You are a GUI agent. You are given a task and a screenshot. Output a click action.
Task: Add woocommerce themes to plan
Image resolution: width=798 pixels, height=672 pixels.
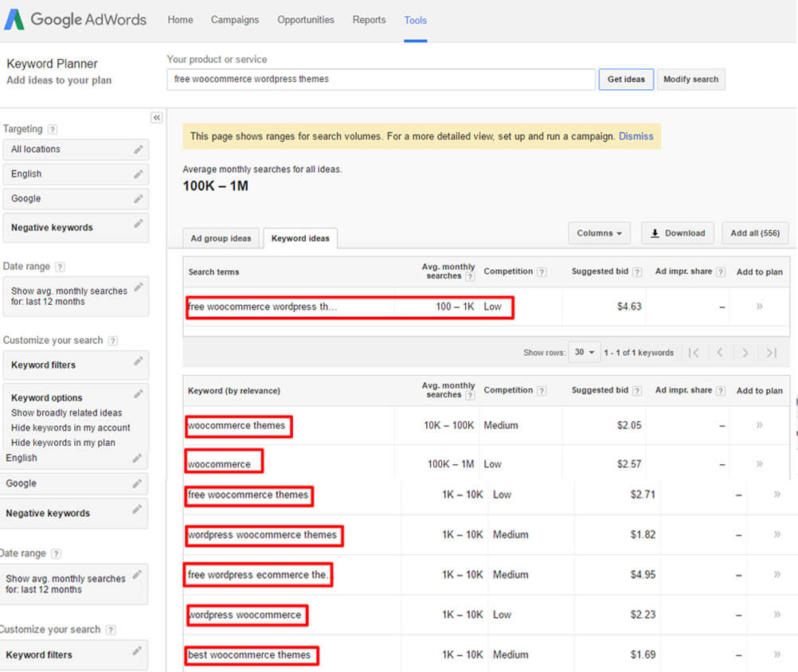757,425
